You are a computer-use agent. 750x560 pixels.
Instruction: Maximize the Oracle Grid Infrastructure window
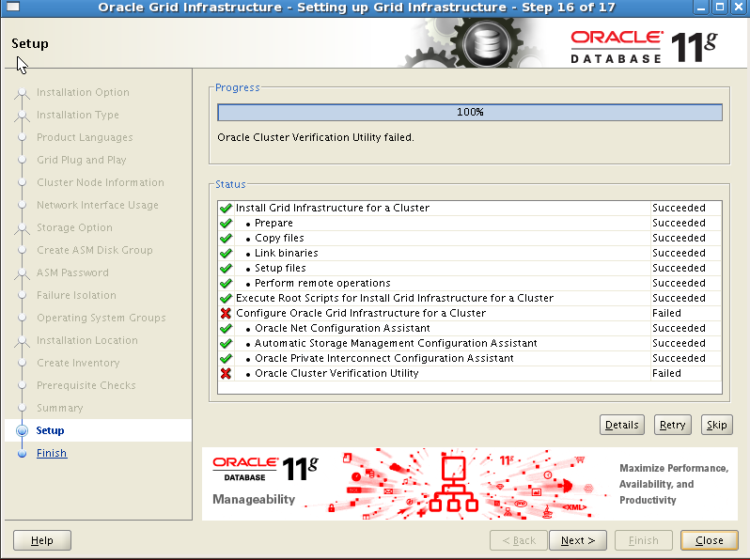coord(719,8)
